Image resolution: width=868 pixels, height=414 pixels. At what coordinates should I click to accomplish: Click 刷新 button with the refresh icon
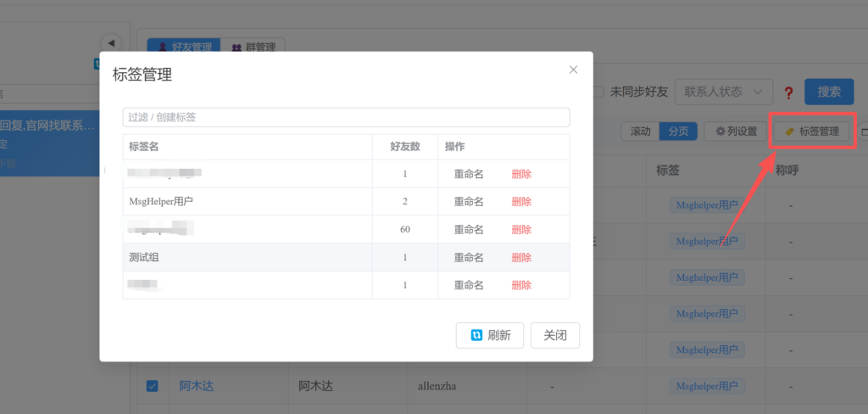[x=490, y=335]
